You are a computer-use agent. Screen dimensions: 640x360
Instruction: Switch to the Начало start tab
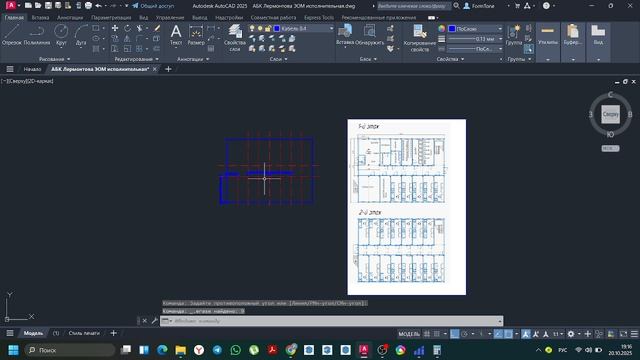[32, 69]
